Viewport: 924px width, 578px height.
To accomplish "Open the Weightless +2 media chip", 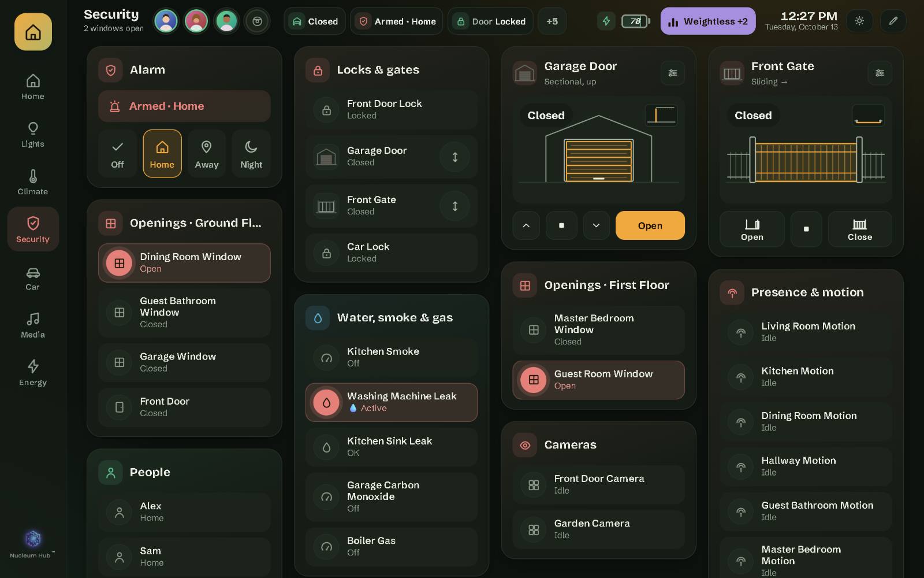I will point(708,21).
